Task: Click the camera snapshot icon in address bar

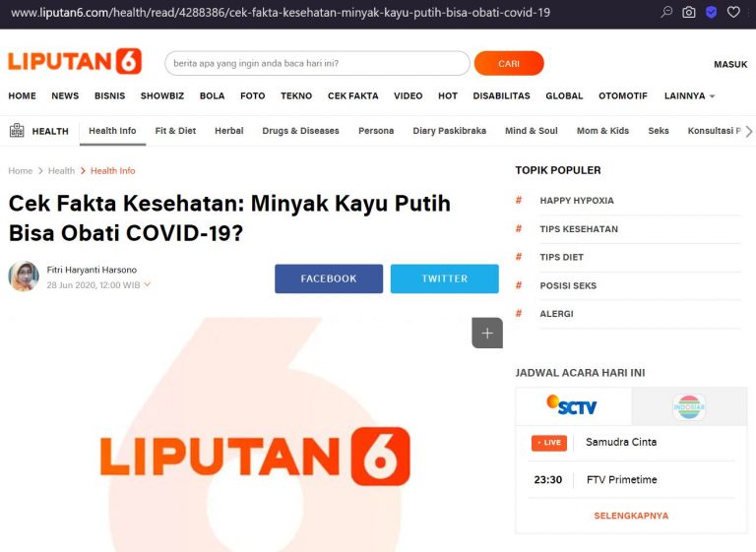Action: (x=689, y=12)
